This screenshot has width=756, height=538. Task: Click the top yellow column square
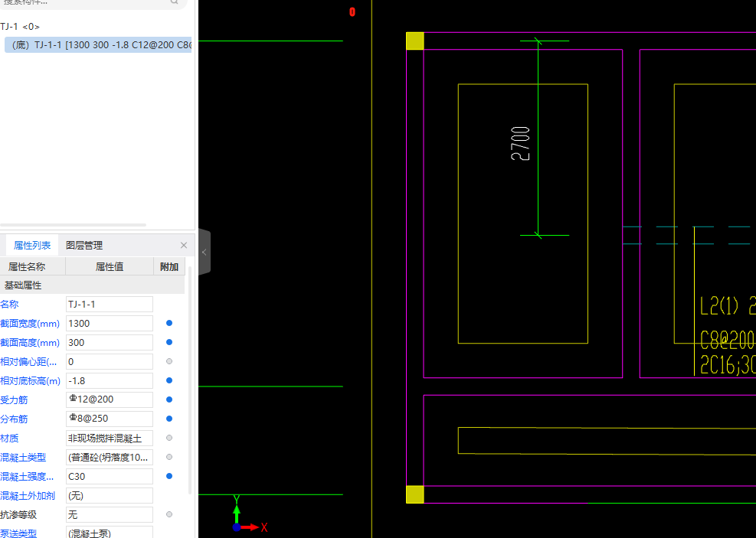(x=415, y=41)
